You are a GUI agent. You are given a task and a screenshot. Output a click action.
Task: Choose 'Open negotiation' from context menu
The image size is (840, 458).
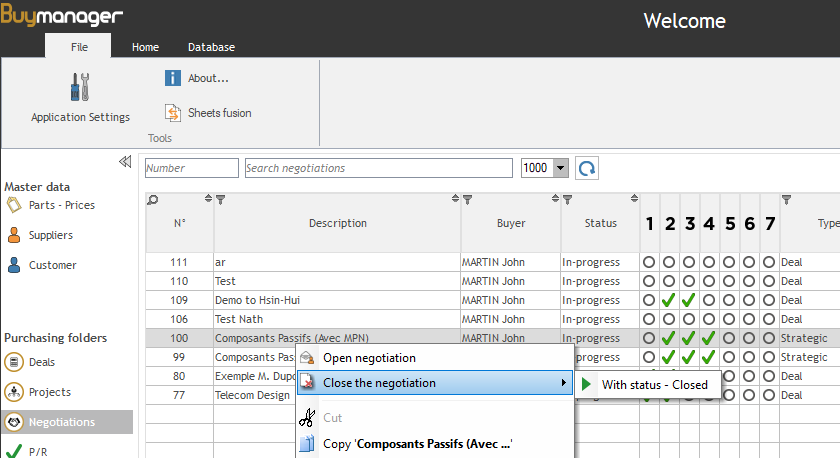pyautogui.click(x=369, y=358)
